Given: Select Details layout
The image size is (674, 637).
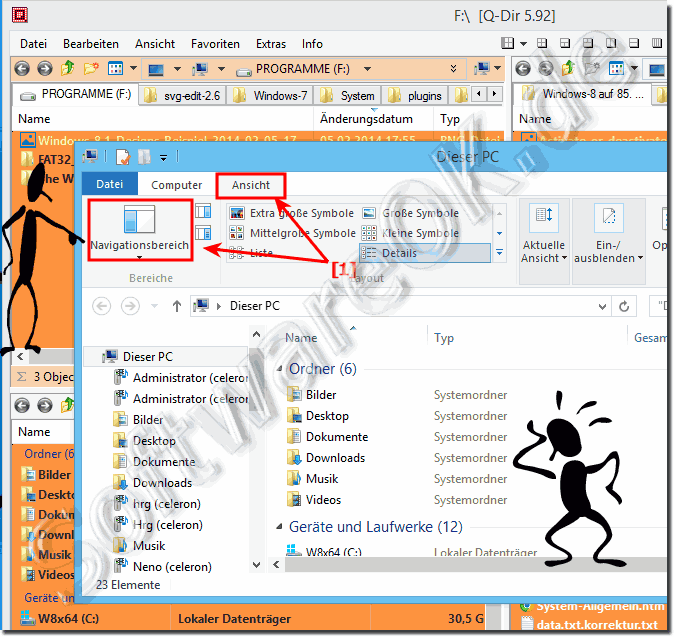Looking at the screenshot, I should tap(425, 253).
